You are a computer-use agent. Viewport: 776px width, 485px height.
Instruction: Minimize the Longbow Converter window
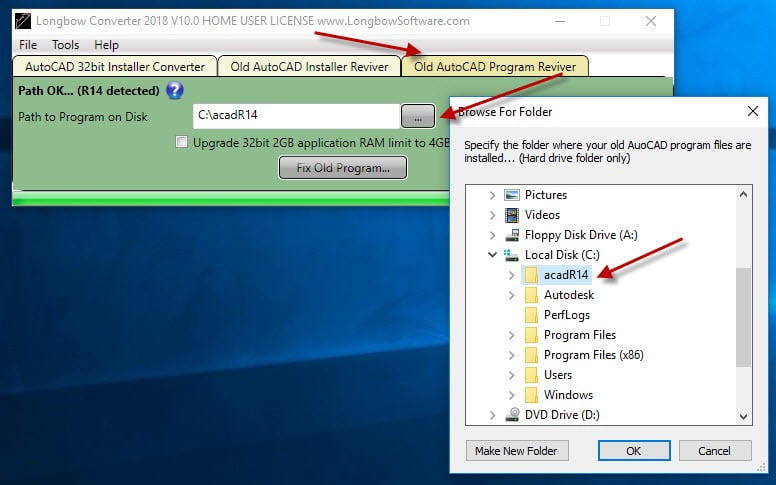[x=560, y=21]
